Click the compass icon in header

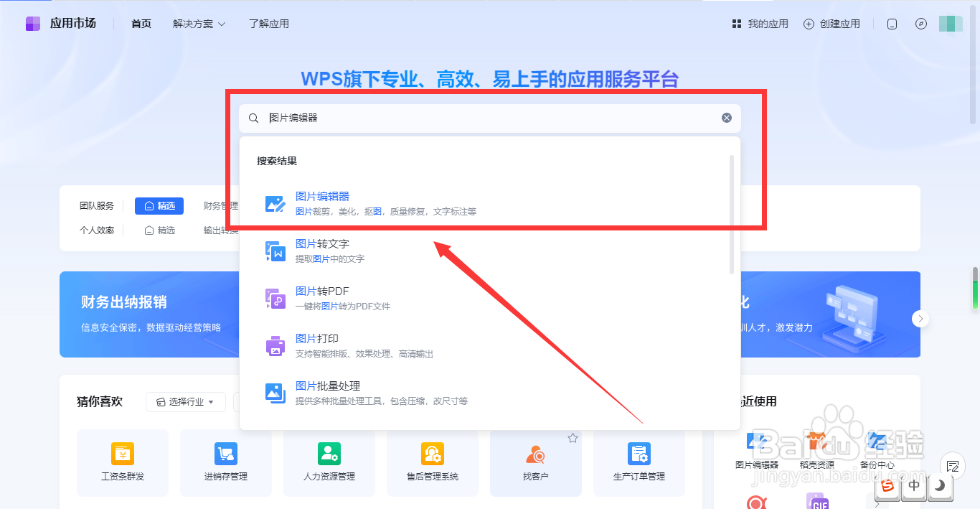pos(922,24)
